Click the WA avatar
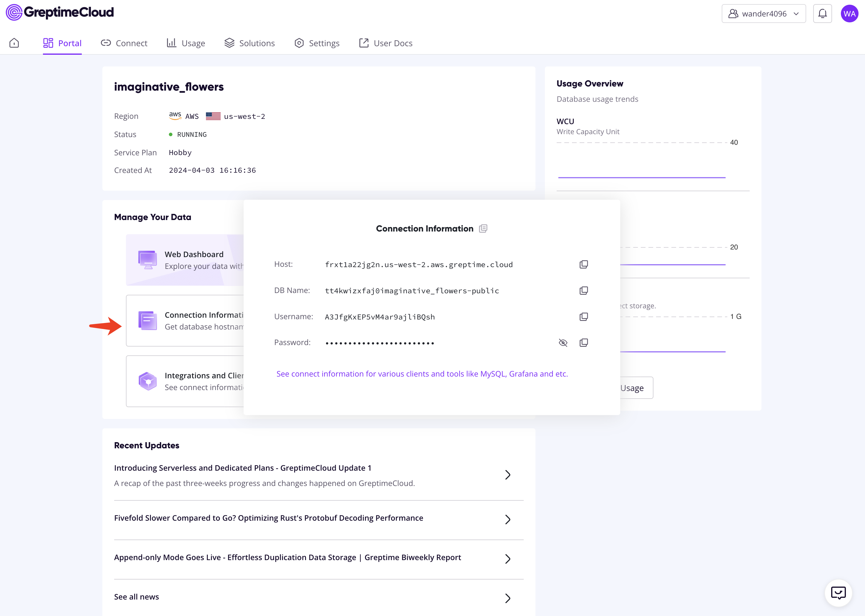The height and width of the screenshot is (616, 865). point(849,13)
